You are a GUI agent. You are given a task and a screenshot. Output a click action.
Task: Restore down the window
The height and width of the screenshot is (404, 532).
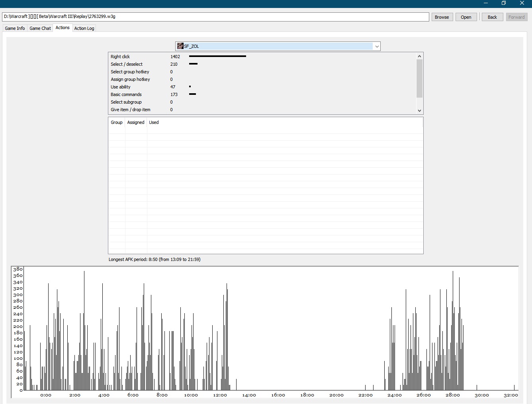pyautogui.click(x=504, y=3)
